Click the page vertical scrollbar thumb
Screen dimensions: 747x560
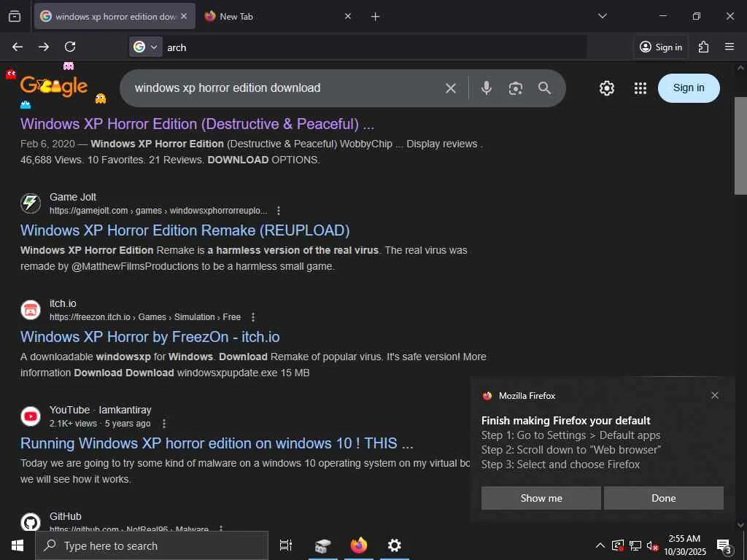click(740, 146)
